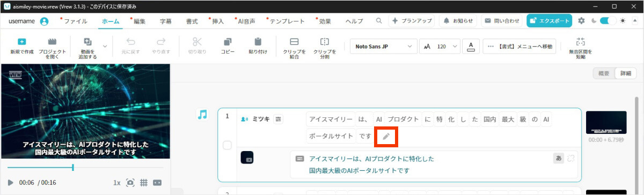644x195 pixels.
Task: Play the video preview
Action: [x=11, y=183]
